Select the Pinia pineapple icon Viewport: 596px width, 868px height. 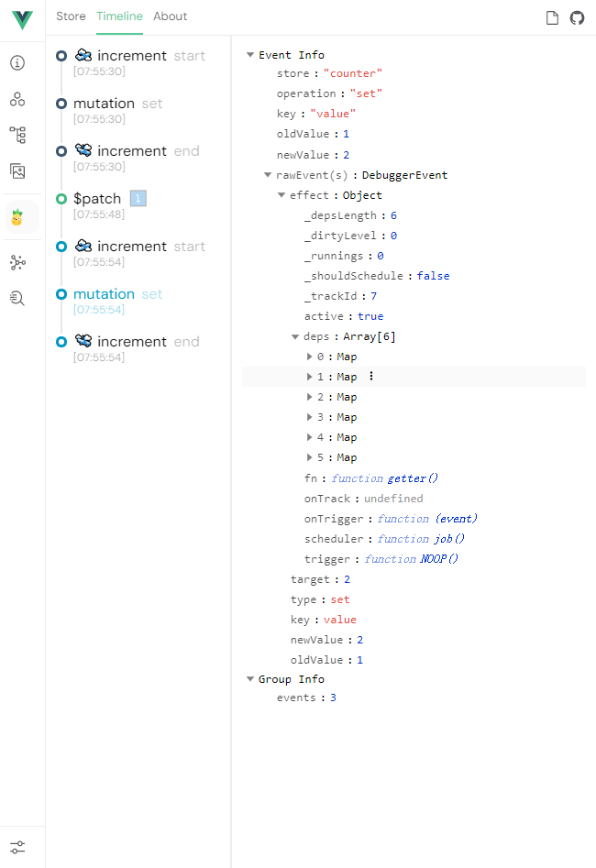click(x=17, y=217)
